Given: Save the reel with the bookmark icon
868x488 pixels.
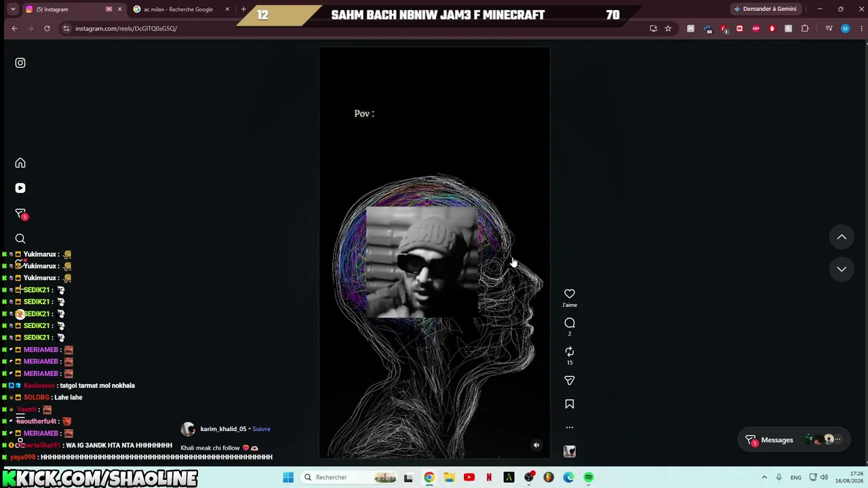Looking at the screenshot, I should click(x=570, y=404).
